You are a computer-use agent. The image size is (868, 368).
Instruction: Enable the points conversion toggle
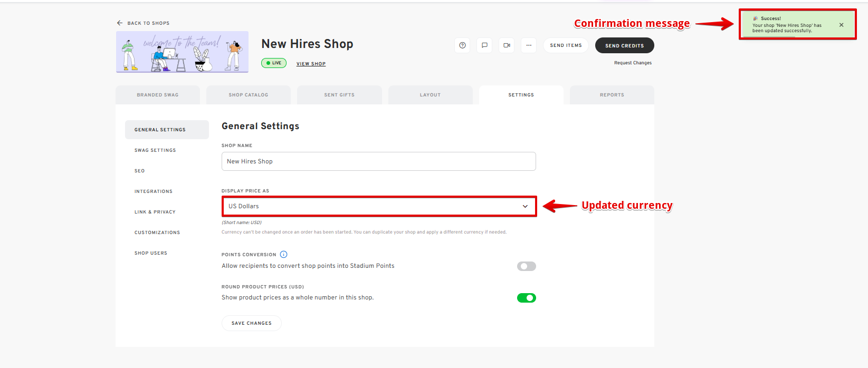(526, 266)
